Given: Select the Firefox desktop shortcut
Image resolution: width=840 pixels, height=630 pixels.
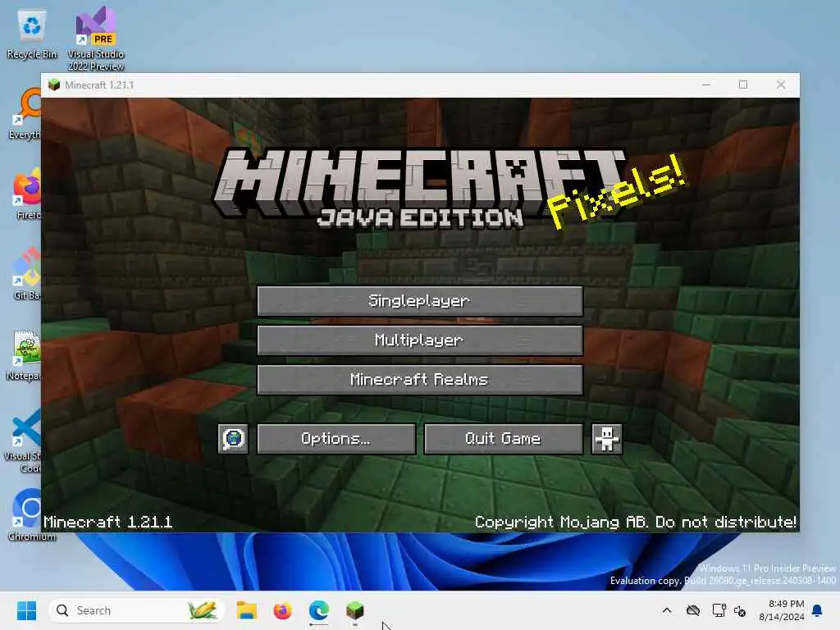Looking at the screenshot, I should tap(27, 194).
